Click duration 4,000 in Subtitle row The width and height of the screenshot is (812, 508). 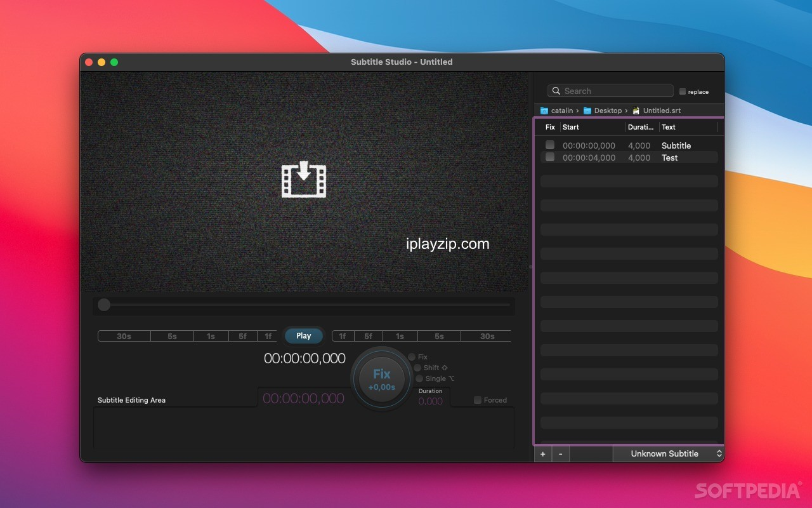[639, 145]
